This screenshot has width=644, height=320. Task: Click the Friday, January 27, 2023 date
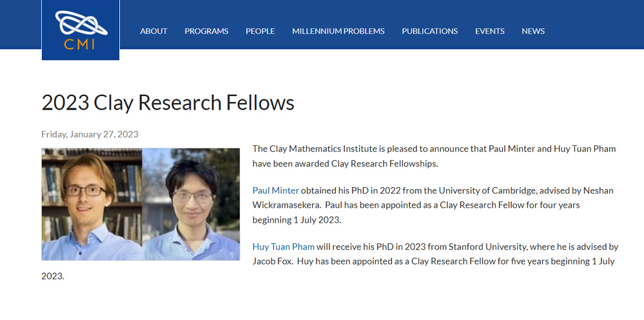tap(90, 134)
